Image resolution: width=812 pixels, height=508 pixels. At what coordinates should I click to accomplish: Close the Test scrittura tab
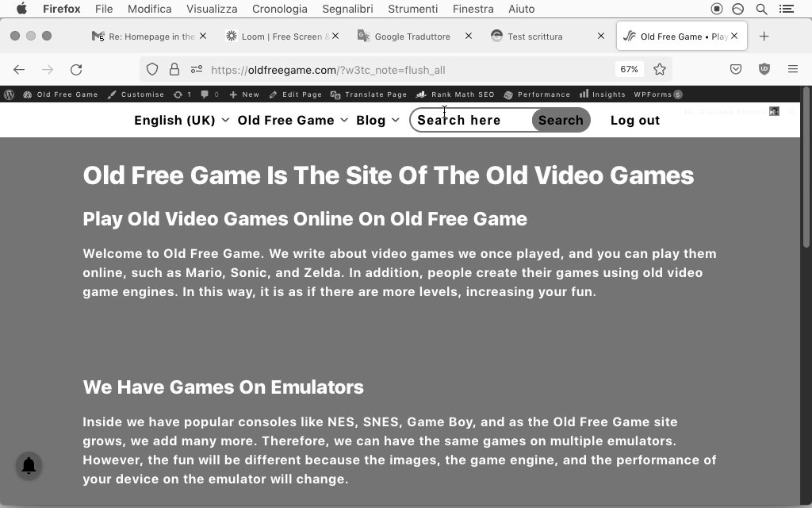point(601,36)
